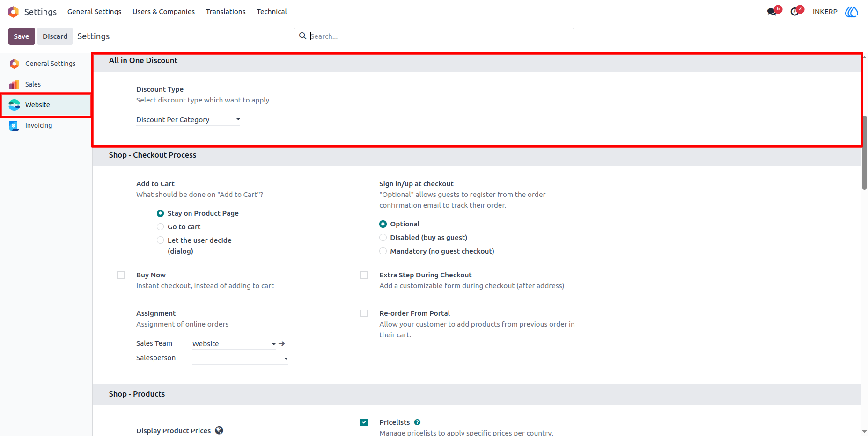The width and height of the screenshot is (868, 436).
Task: Open the Salesperson dropdown
Action: [x=240, y=358]
